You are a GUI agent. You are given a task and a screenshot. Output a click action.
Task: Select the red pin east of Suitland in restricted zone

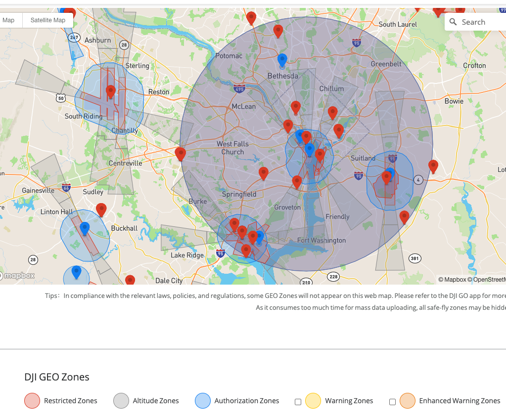386,177
